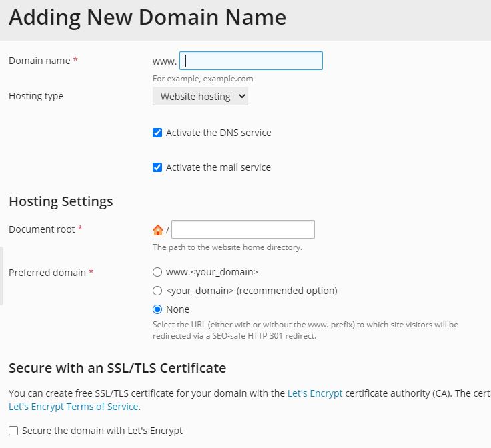
Task: Open the Hosting type dropdown
Action: 200,97
